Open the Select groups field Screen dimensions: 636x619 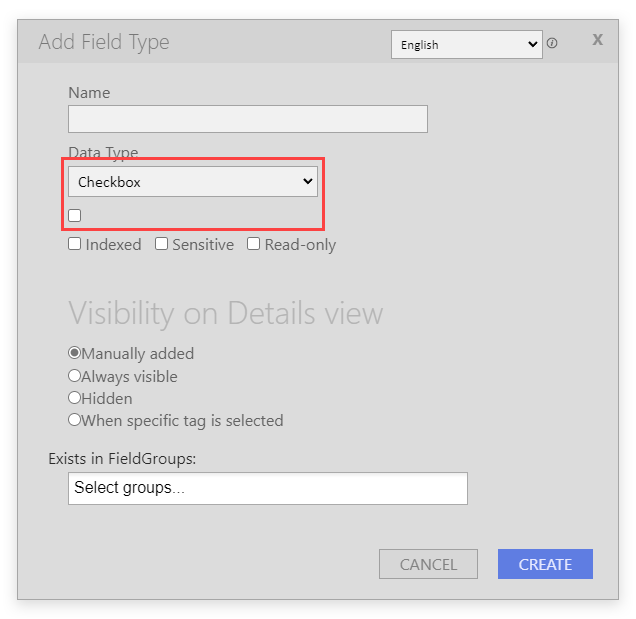pyautogui.click(x=268, y=488)
